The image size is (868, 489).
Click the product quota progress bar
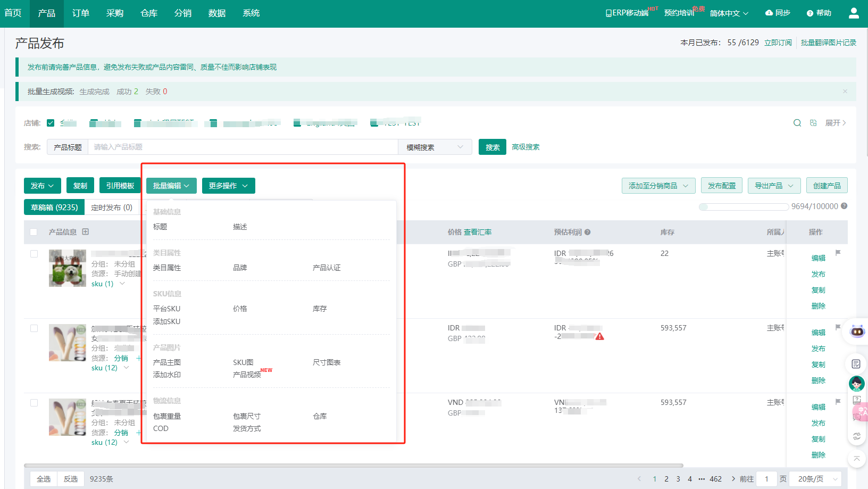(x=744, y=206)
